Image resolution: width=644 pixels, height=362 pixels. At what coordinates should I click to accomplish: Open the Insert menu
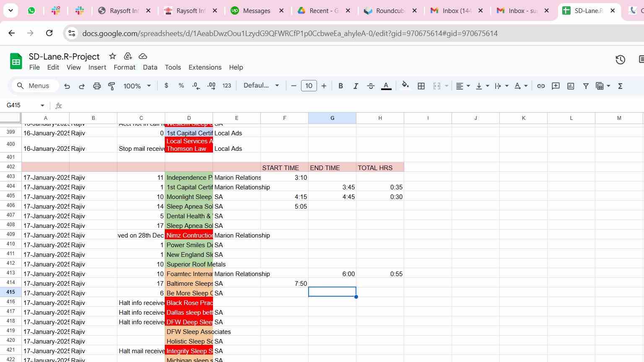coord(97,67)
